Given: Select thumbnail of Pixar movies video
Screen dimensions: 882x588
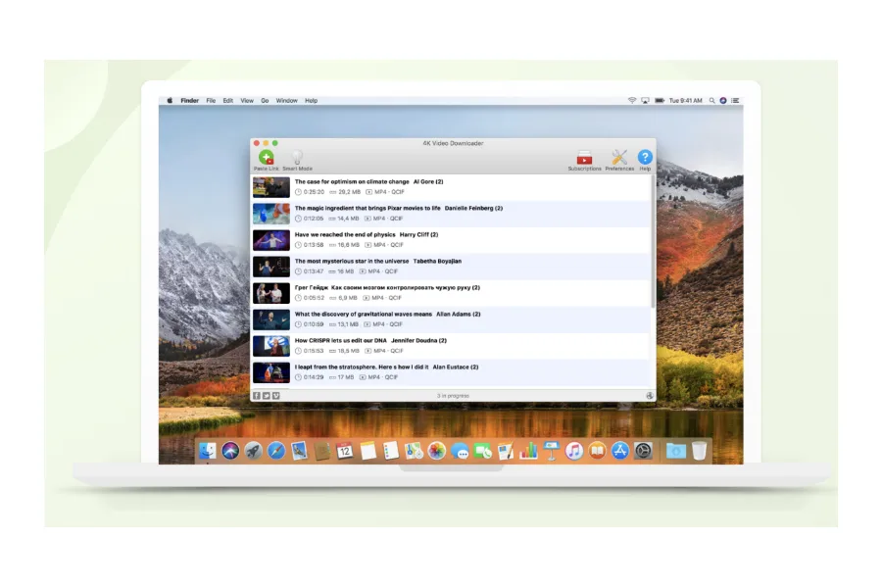Looking at the screenshot, I should pyautogui.click(x=271, y=214).
